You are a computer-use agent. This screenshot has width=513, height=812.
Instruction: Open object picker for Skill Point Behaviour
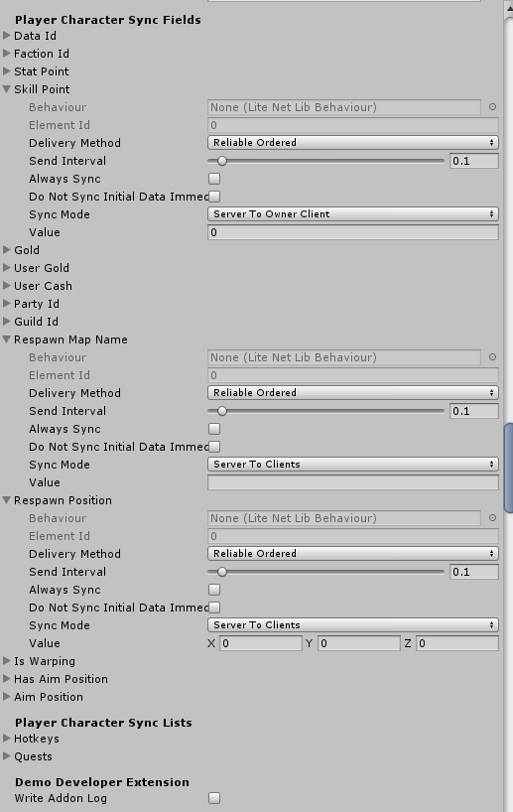coord(492,107)
